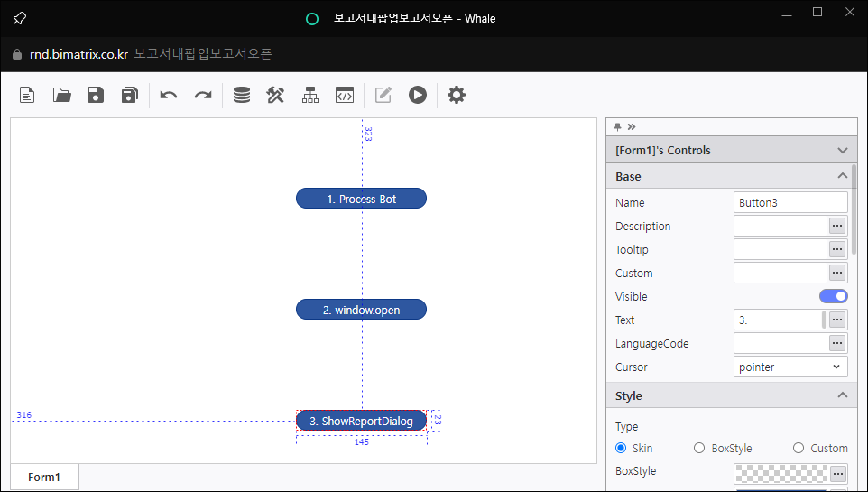Open the Description ellipsis editor
868x492 pixels.
[837, 226]
